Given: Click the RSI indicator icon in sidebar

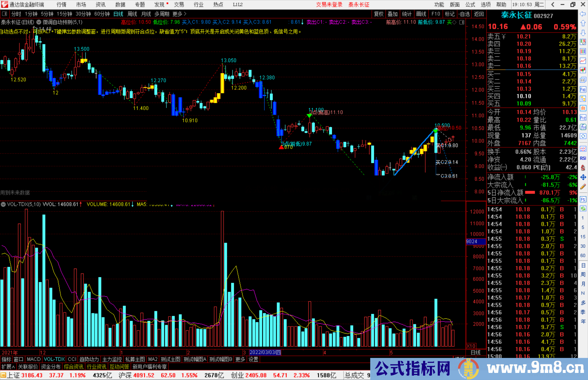Looking at the screenshot, I should pyautogui.click(x=583, y=158).
